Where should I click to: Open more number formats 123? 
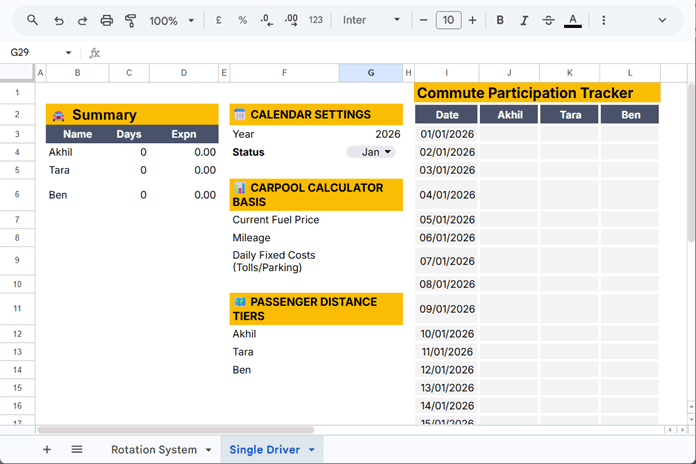[316, 20]
